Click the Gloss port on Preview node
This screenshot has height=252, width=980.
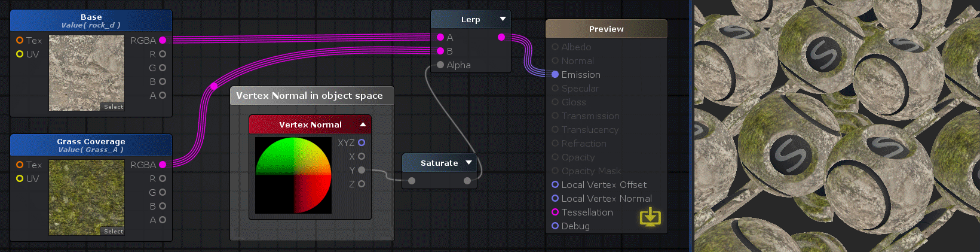point(555,102)
